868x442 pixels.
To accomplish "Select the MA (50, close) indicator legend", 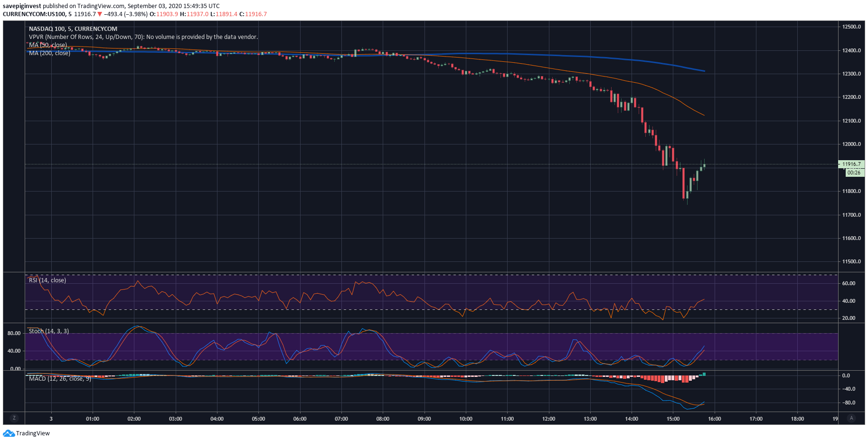I will click(x=47, y=45).
